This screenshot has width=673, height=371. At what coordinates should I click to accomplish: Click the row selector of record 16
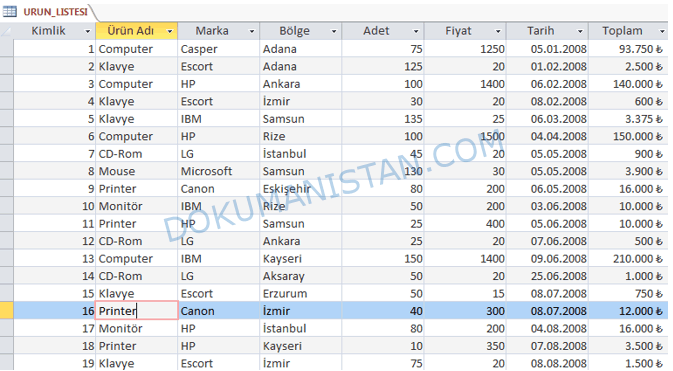[6, 310]
